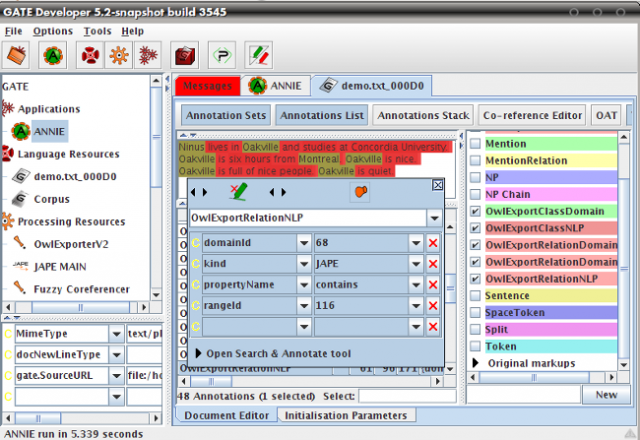Click the OAT button
The height and width of the screenshot is (440, 640).
click(606, 116)
